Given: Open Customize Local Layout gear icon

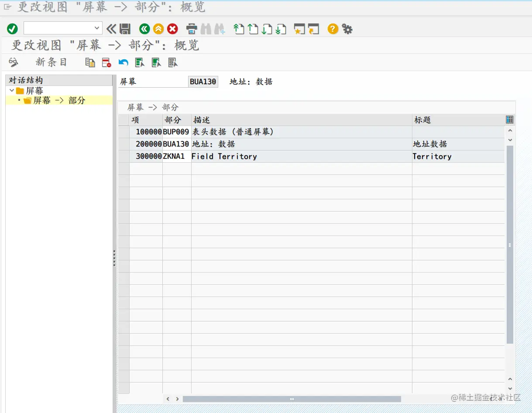Looking at the screenshot, I should tap(347, 29).
